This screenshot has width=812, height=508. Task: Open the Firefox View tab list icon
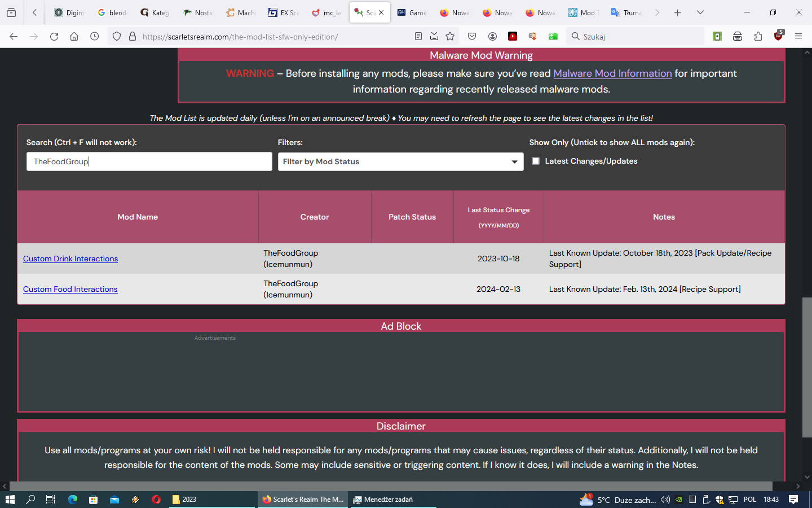point(11,12)
